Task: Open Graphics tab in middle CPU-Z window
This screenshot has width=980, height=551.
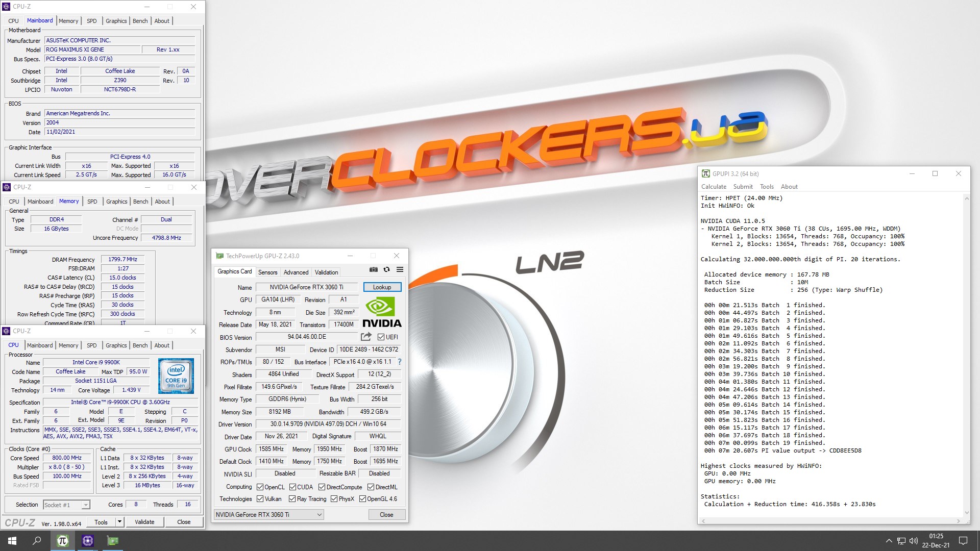Action: 116,202
